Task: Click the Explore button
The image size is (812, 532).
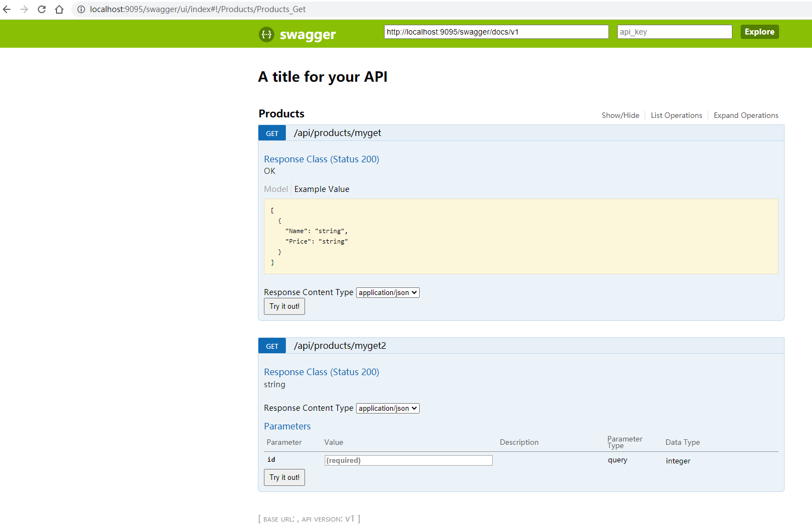Action: [759, 32]
